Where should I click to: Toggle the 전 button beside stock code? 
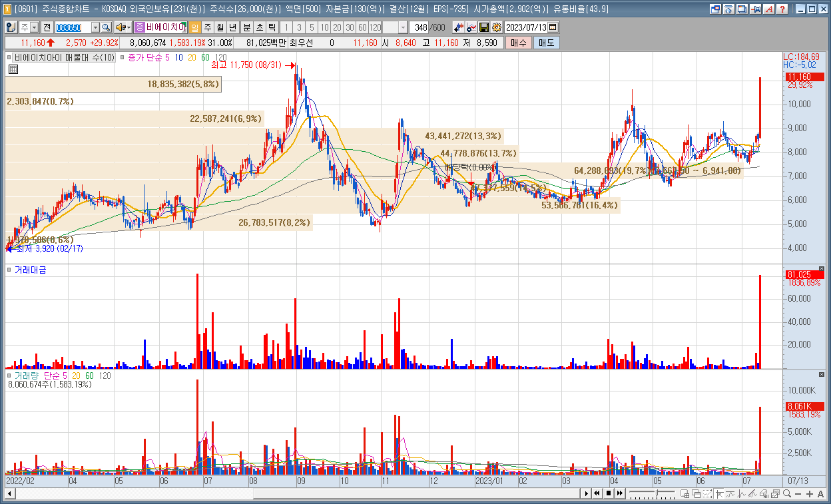click(47, 27)
